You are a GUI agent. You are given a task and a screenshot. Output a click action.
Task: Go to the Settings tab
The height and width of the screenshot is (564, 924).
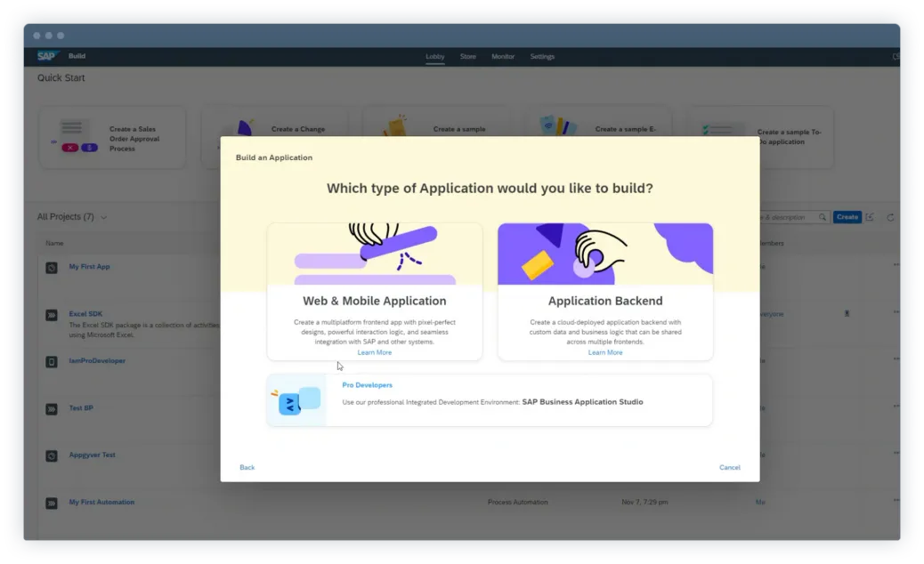(x=542, y=57)
